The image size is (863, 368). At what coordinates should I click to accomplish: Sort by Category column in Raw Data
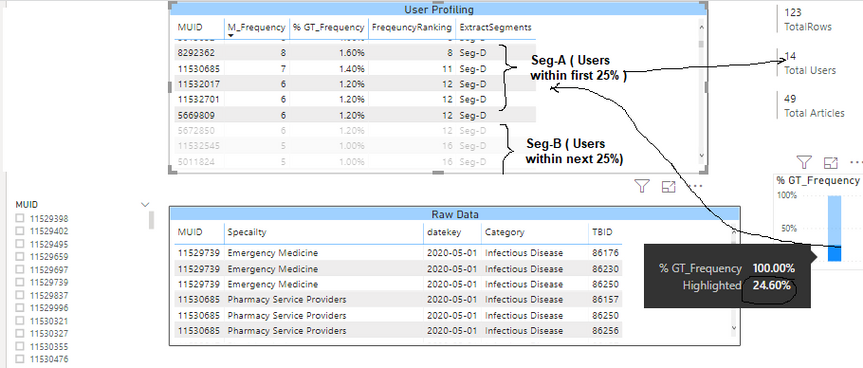click(505, 232)
